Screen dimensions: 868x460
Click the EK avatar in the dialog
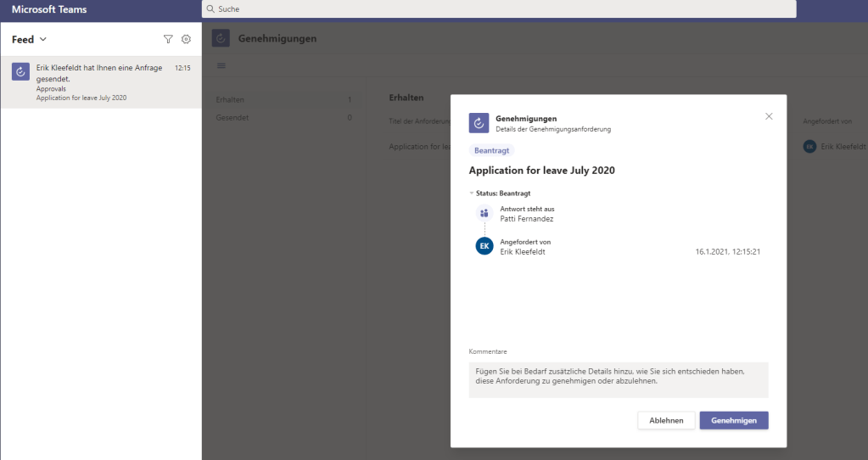pos(484,246)
